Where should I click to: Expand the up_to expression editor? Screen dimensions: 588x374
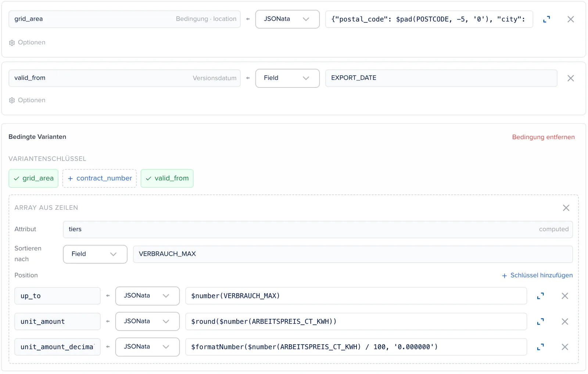[540, 296]
